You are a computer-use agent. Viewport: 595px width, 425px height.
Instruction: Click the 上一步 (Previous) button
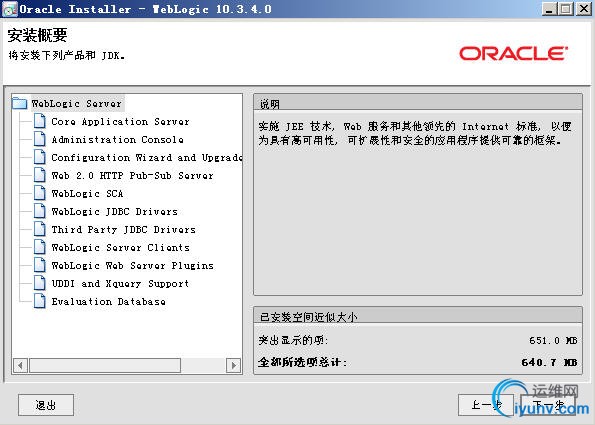(x=486, y=405)
